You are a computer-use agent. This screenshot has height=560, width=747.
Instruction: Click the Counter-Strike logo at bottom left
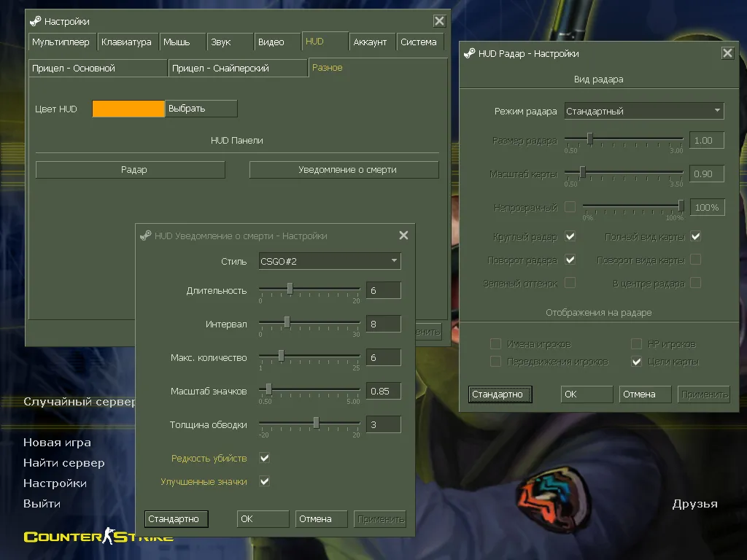coord(98,537)
